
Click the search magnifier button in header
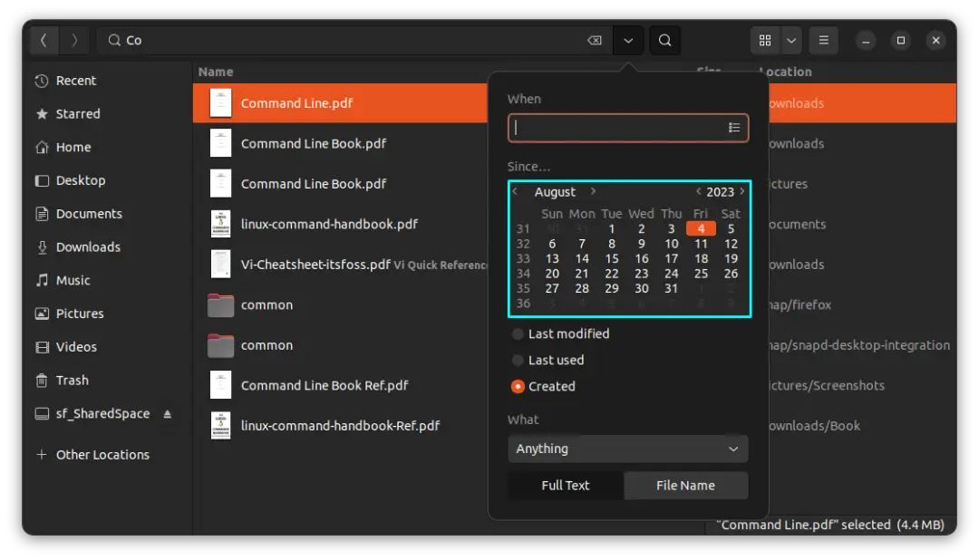click(664, 40)
